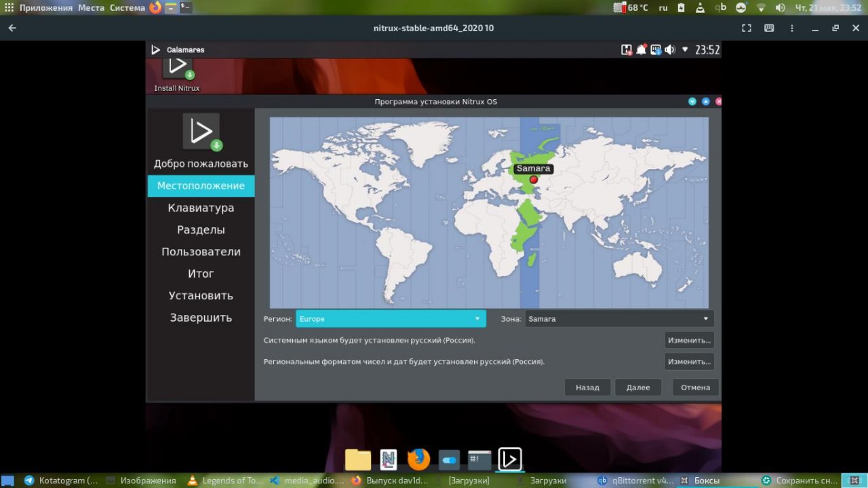The width and height of the screenshot is (868, 488).
Task: Click the Далее button
Action: tap(638, 388)
